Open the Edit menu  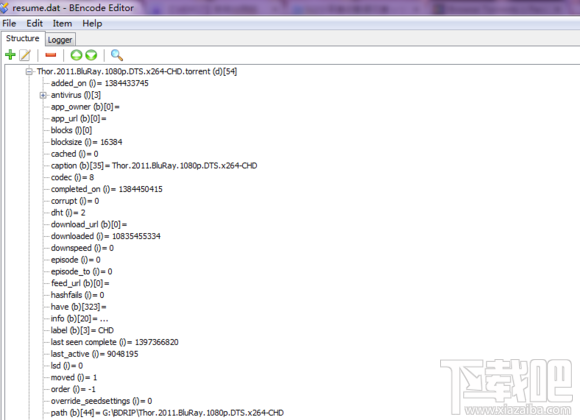click(x=34, y=23)
